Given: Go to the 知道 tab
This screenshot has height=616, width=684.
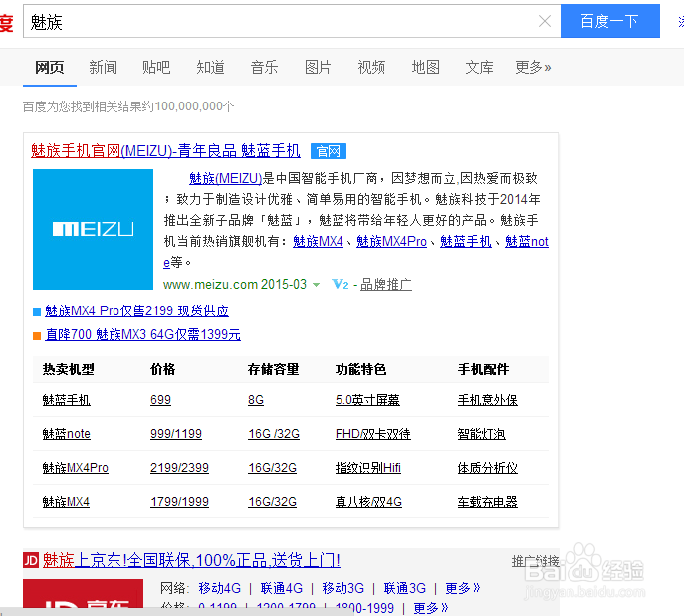Looking at the screenshot, I should [x=210, y=67].
